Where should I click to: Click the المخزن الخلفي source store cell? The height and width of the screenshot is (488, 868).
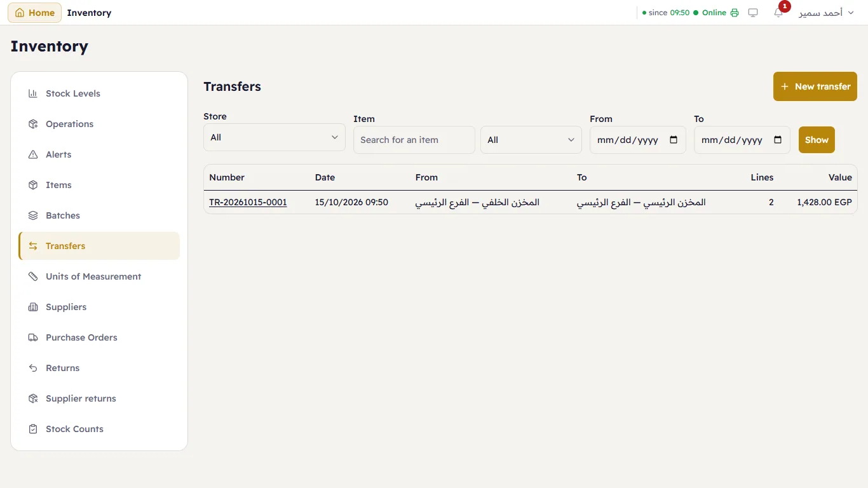tap(477, 202)
